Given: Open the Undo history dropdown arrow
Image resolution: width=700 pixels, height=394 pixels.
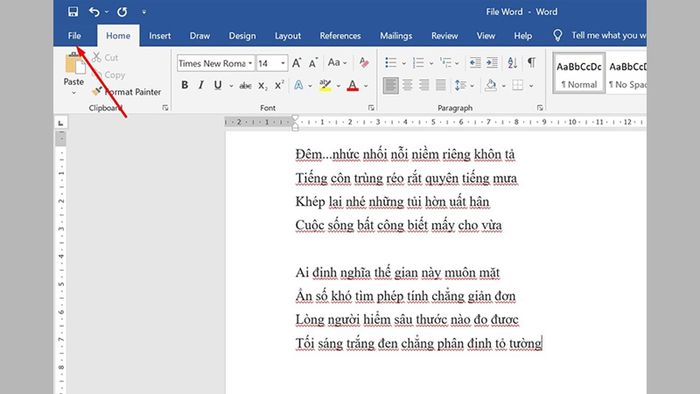Looking at the screenshot, I should 107,12.
